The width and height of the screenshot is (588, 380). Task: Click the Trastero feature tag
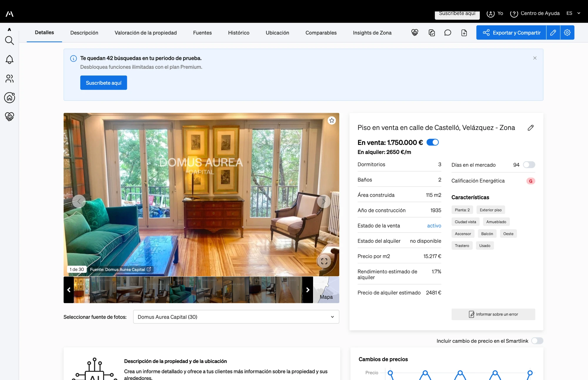click(x=462, y=246)
